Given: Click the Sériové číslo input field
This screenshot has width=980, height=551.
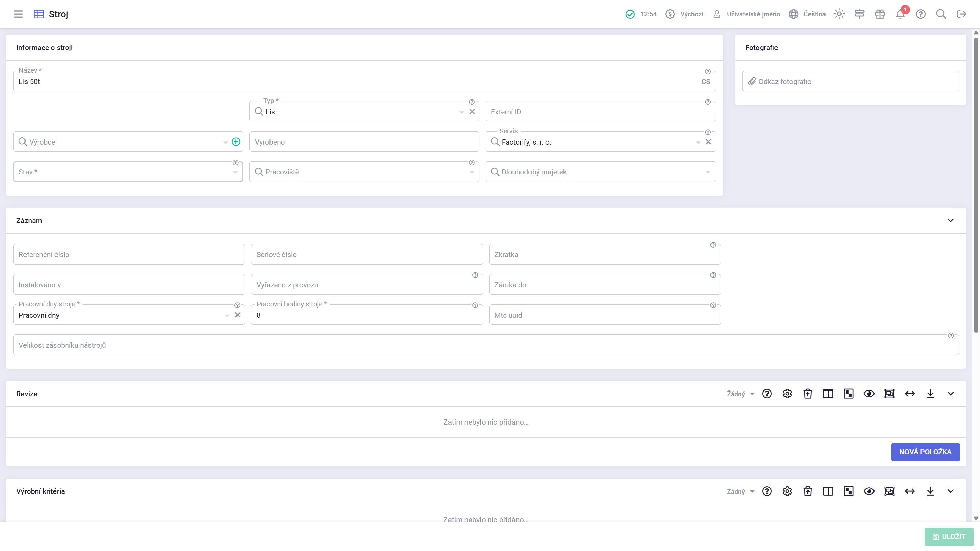Looking at the screenshot, I should pos(367,254).
